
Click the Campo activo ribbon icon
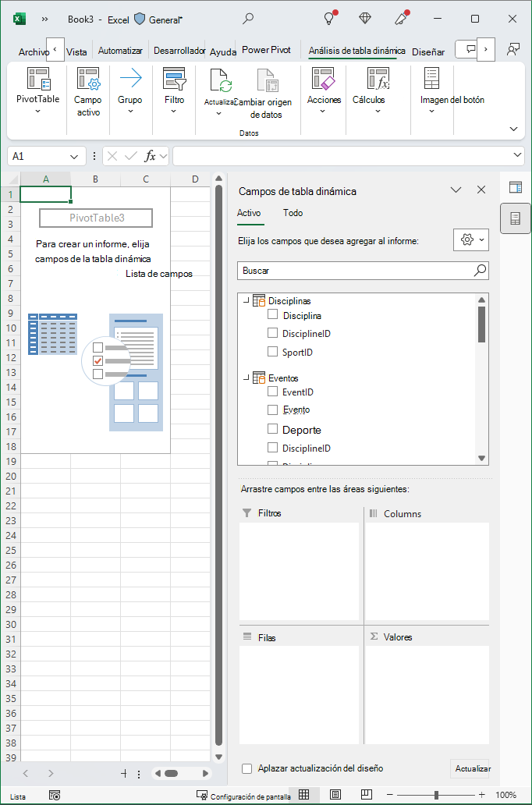pyautogui.click(x=88, y=80)
